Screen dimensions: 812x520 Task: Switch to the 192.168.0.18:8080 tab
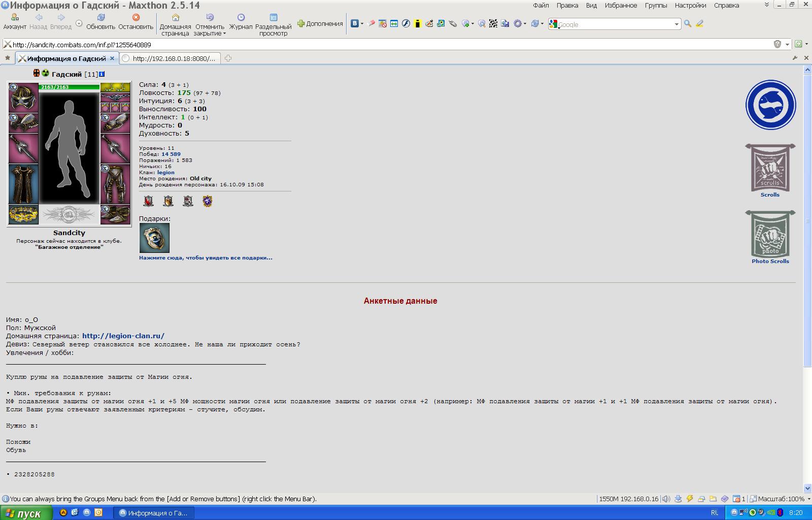pyautogui.click(x=170, y=58)
